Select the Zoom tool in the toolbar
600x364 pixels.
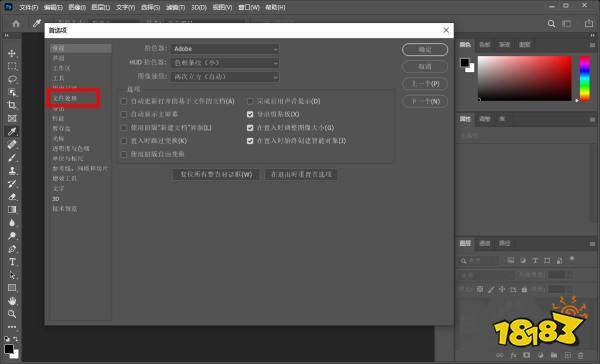tap(12, 314)
